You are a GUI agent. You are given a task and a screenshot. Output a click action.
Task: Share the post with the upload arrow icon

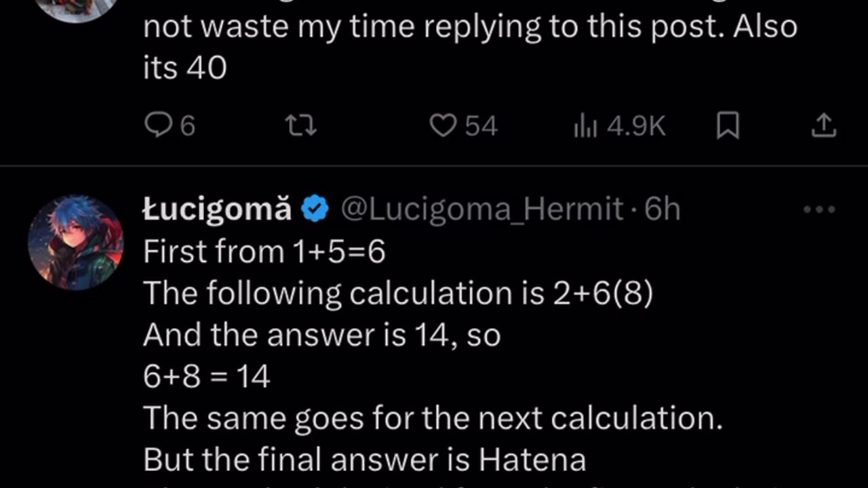(x=823, y=125)
